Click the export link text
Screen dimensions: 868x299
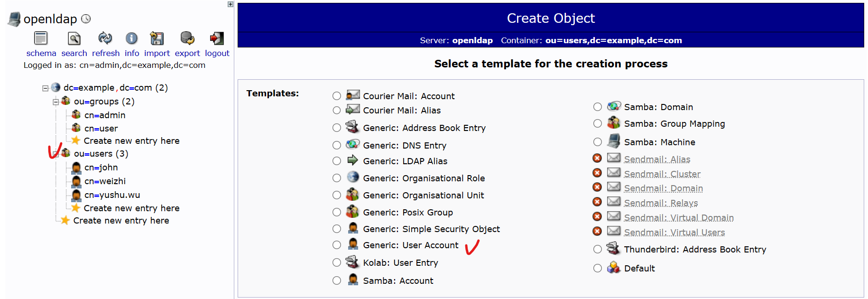[x=187, y=53]
